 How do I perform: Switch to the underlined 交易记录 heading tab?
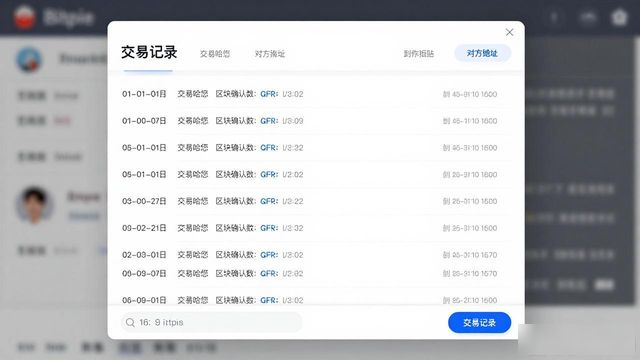tap(149, 52)
